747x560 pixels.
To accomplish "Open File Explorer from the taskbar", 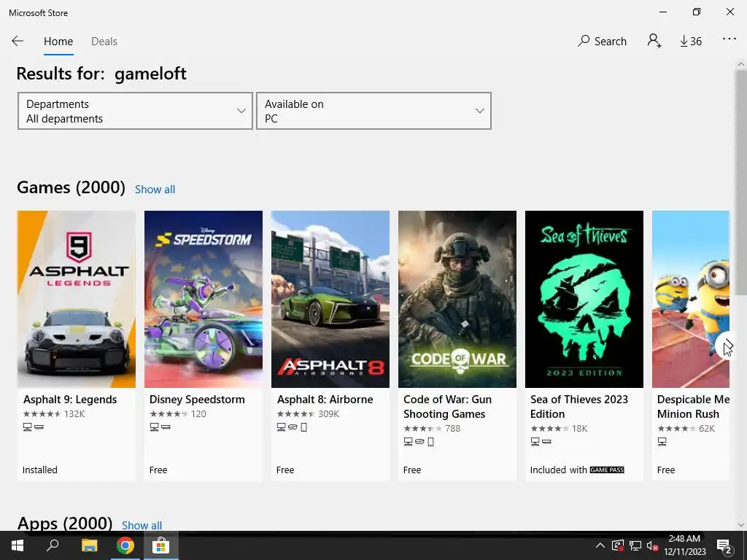I will [89, 545].
